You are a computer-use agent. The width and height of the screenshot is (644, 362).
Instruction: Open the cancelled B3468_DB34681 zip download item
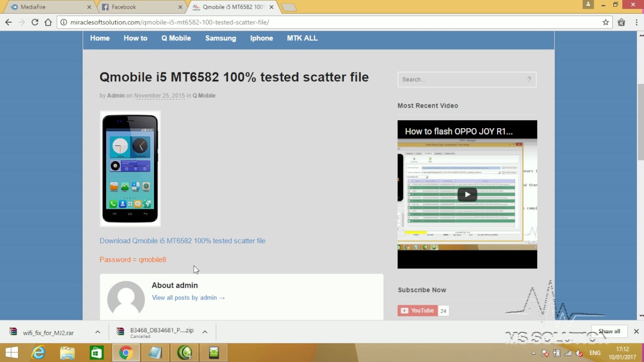tap(155, 333)
